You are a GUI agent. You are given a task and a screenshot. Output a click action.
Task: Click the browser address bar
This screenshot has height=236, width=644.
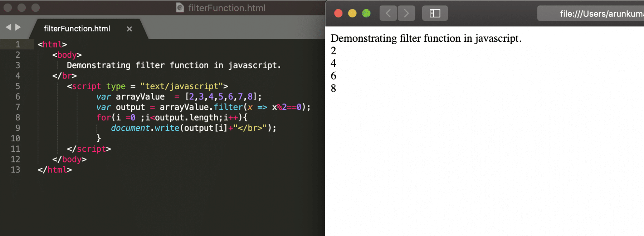[591, 14]
